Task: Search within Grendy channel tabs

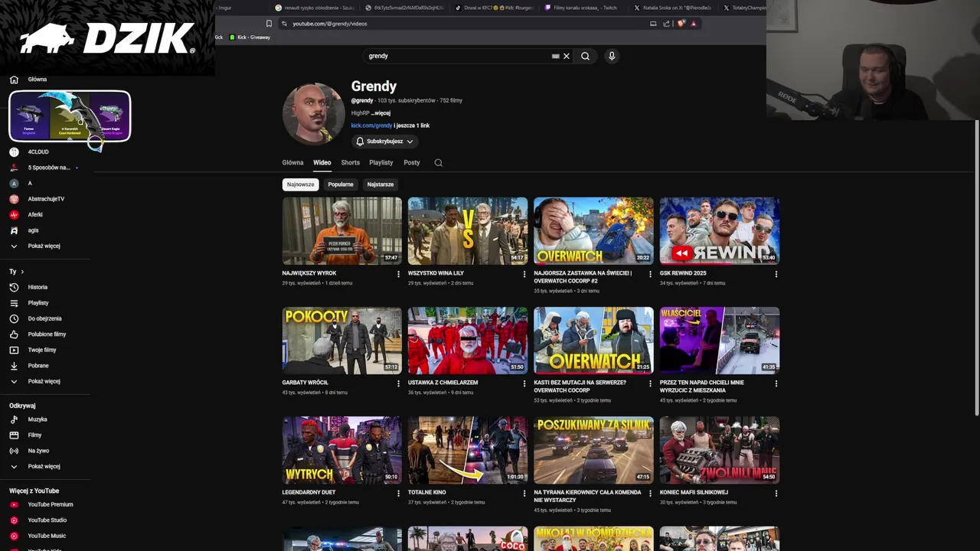Action: click(438, 162)
